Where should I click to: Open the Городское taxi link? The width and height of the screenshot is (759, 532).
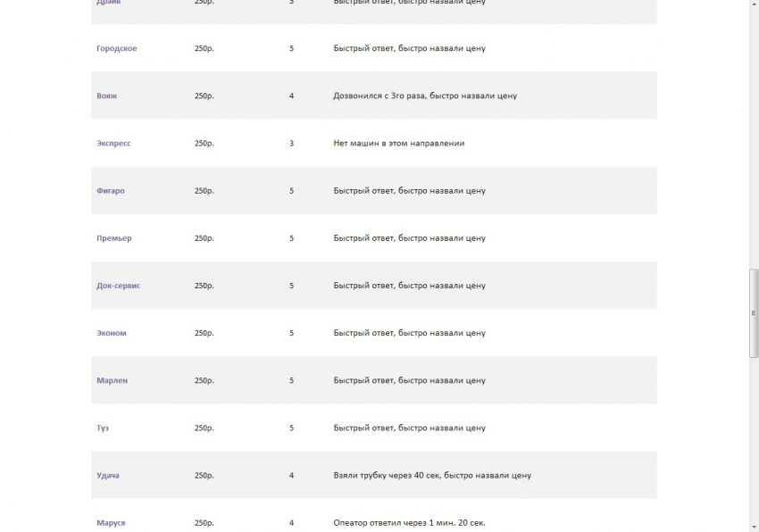[117, 48]
